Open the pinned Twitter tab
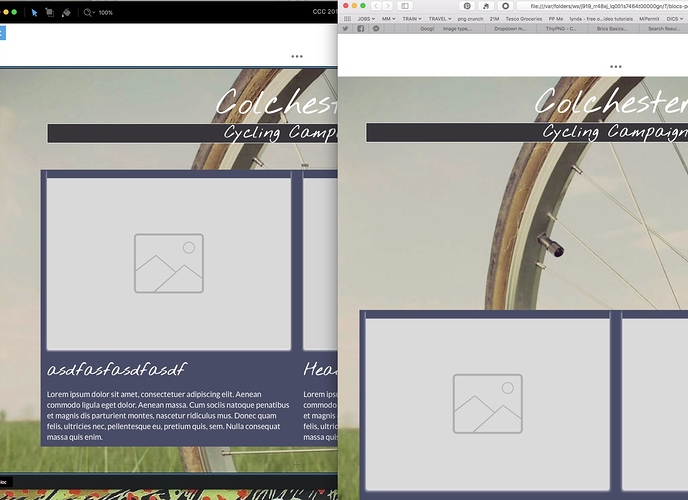 (x=346, y=29)
